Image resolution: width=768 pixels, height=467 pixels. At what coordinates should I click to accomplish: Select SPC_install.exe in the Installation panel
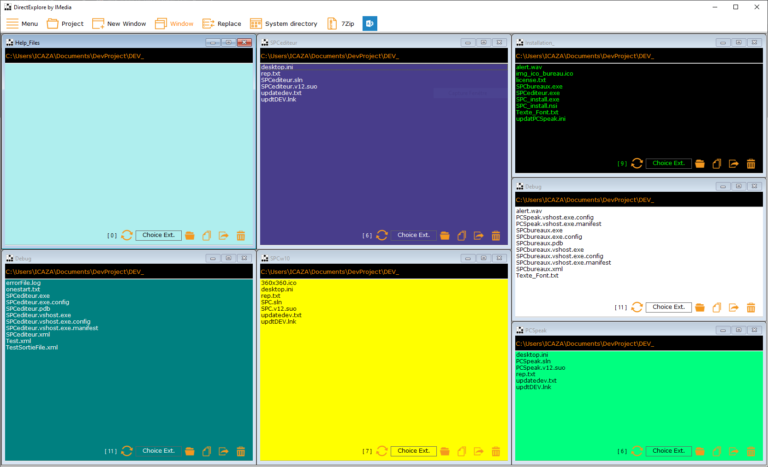pyautogui.click(x=540, y=99)
